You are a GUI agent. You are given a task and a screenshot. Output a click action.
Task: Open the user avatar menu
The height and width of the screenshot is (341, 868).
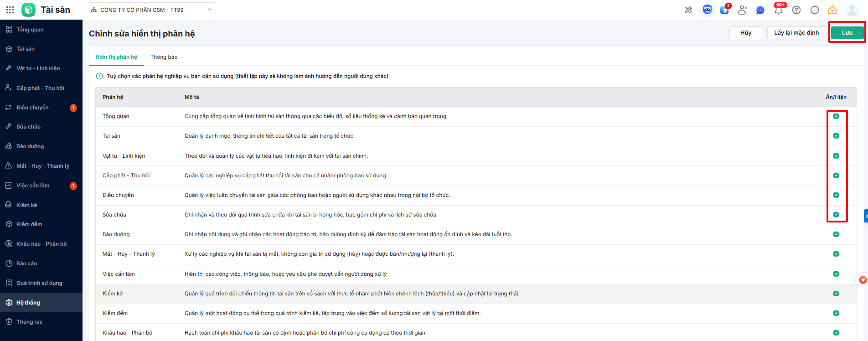coord(852,10)
